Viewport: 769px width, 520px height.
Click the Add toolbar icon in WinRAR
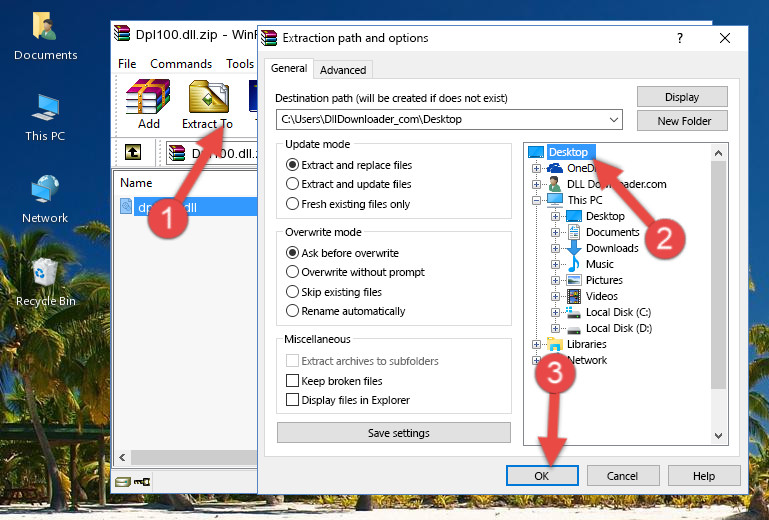(x=148, y=104)
